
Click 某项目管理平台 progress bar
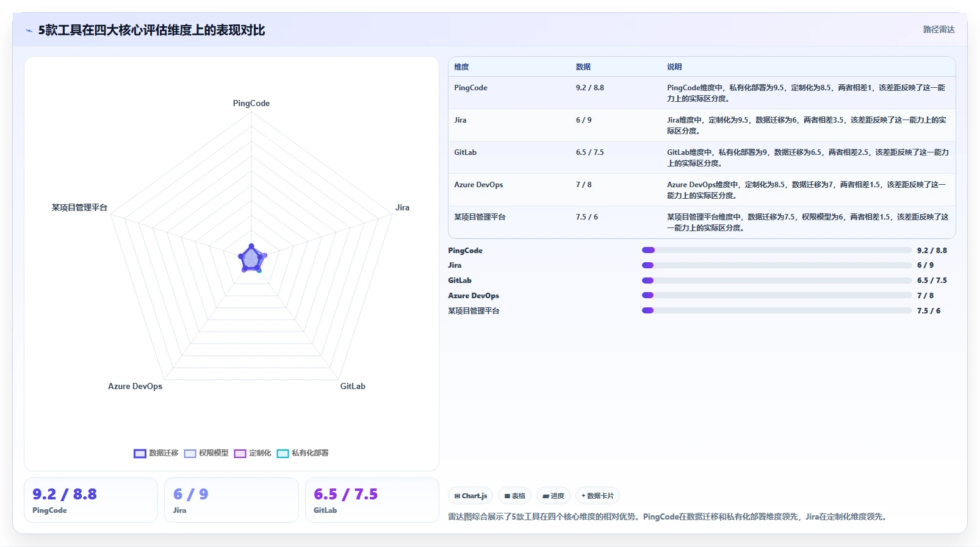[x=777, y=310]
